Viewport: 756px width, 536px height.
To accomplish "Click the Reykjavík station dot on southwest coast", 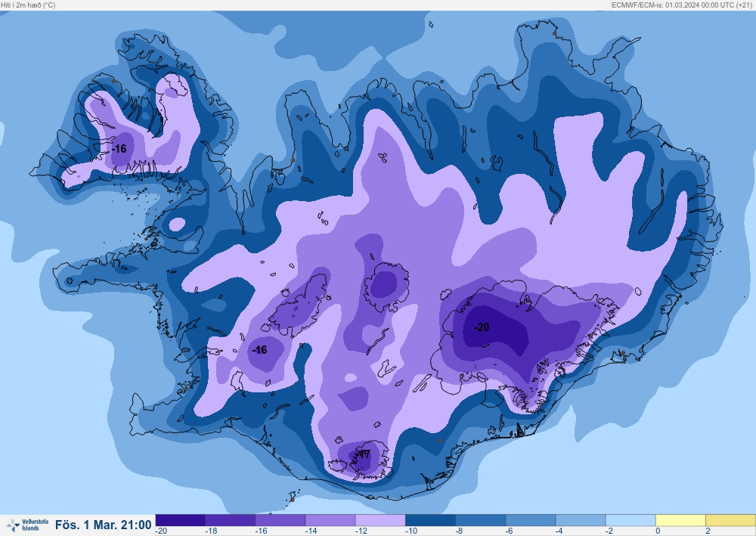I will coord(186,389).
